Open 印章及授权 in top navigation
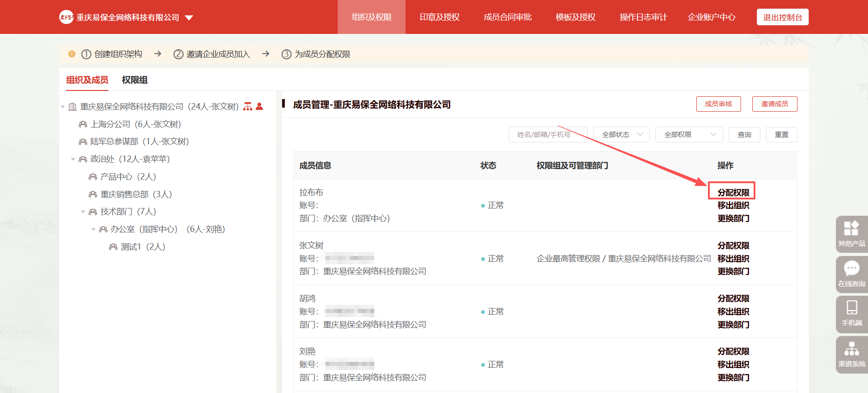This screenshot has height=393, width=868. click(x=439, y=17)
